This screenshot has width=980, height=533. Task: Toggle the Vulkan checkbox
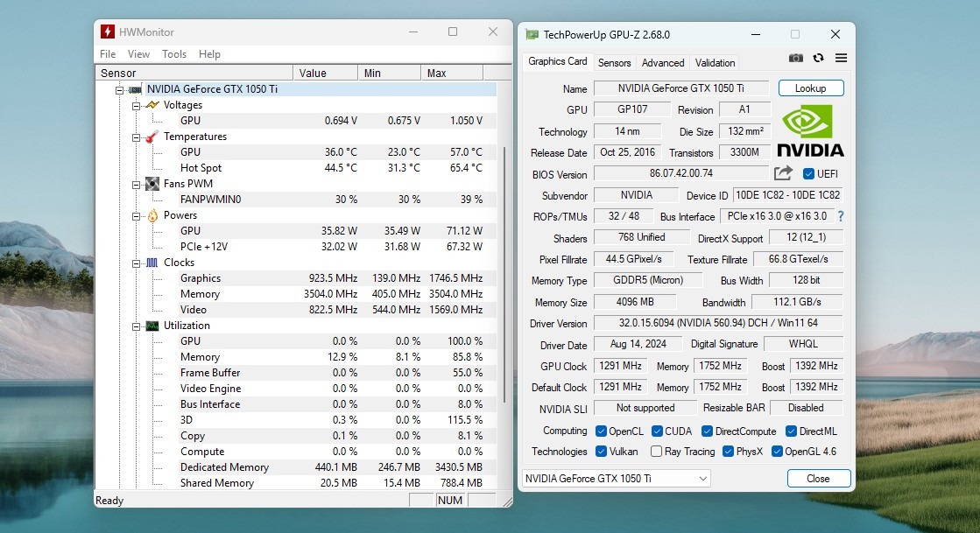(x=602, y=451)
